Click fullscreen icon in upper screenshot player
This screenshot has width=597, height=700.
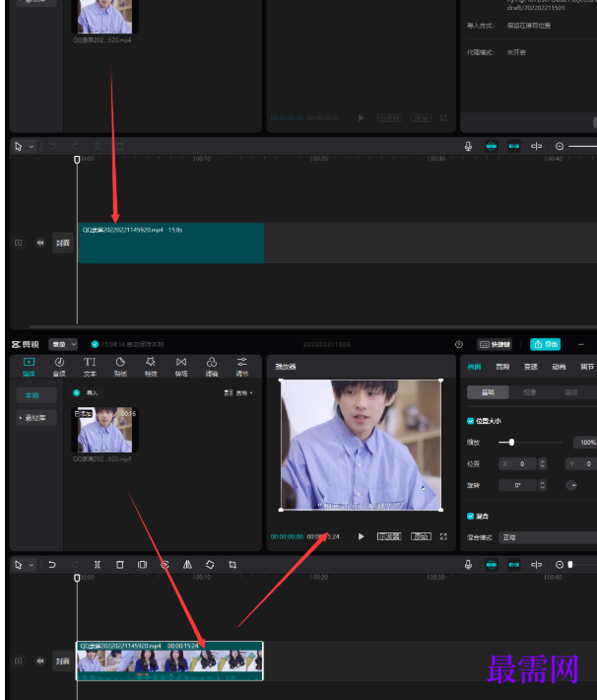coord(443,118)
